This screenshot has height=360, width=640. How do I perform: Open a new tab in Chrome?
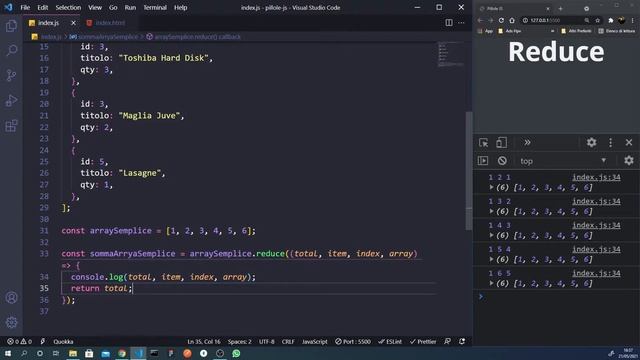560,8
